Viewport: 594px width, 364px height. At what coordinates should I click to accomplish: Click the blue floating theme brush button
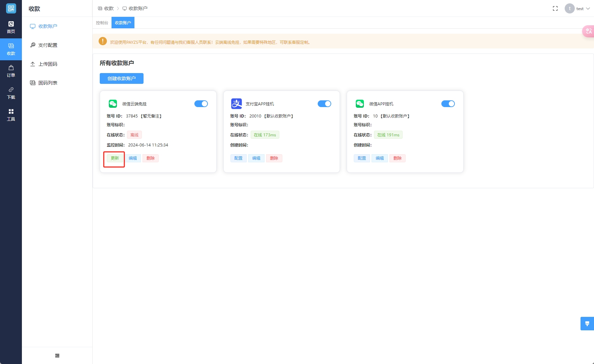coord(587,324)
